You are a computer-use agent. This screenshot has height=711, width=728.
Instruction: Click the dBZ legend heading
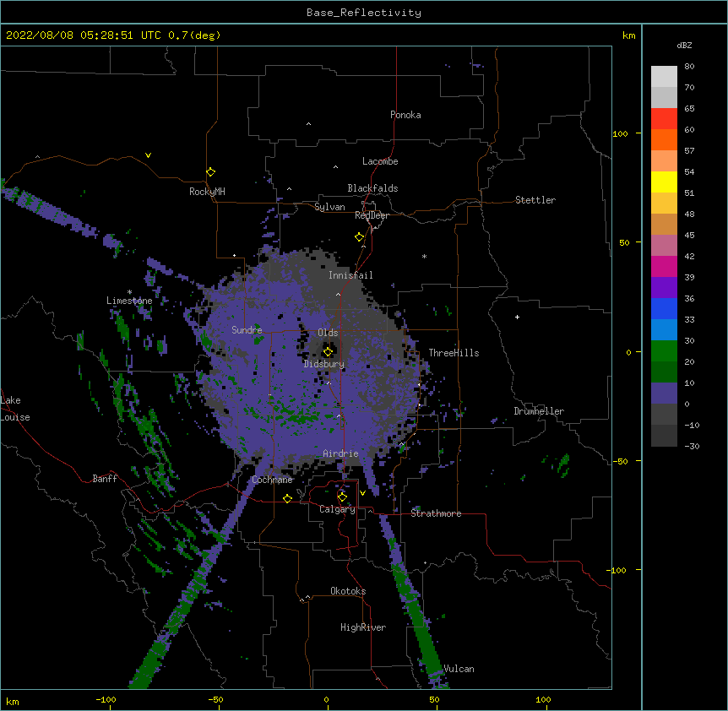(684, 45)
